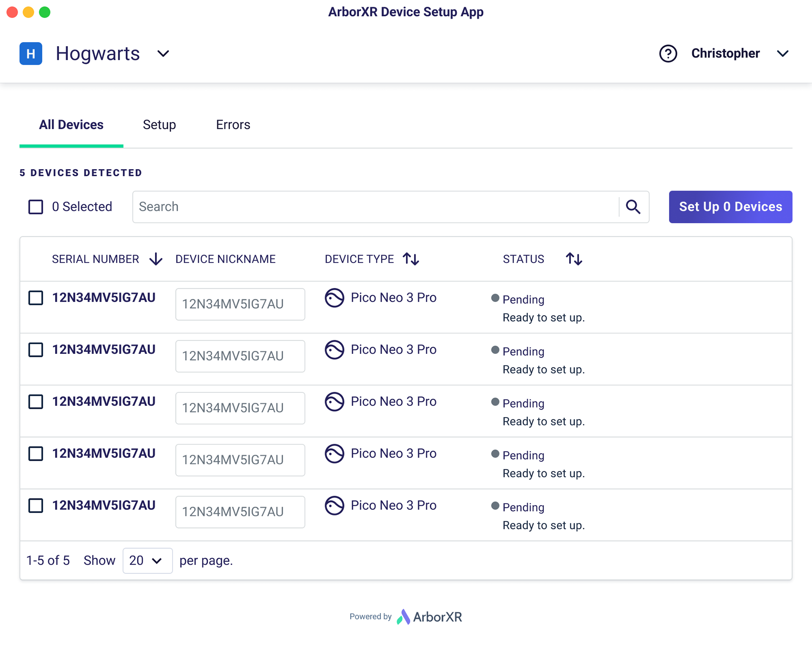Expand the Hogwarts organization chevron
This screenshot has height=646, width=812.
coord(163,54)
